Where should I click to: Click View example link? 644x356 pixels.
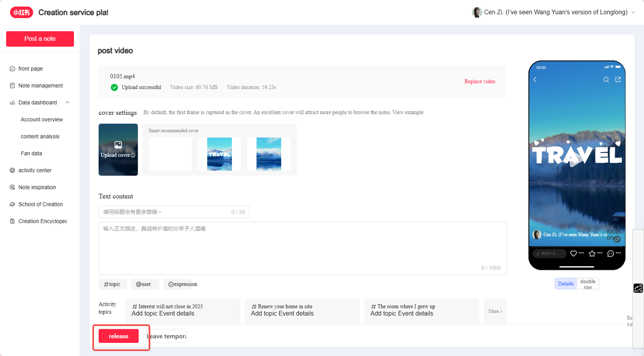[407, 112]
